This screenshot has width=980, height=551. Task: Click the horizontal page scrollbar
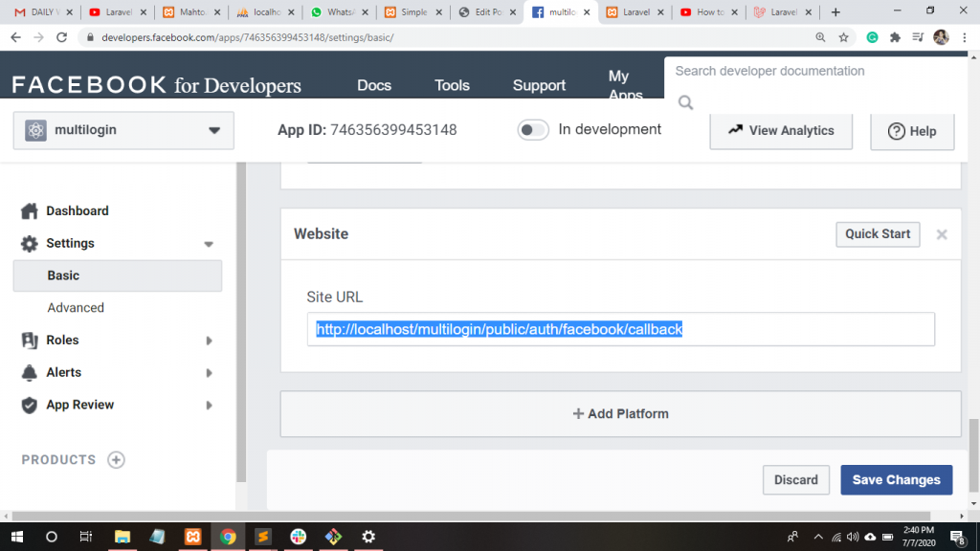[471, 516]
